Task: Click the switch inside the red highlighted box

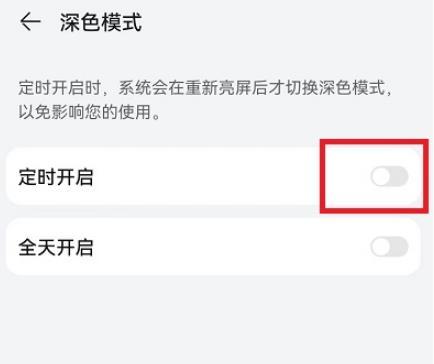Action: [389, 176]
